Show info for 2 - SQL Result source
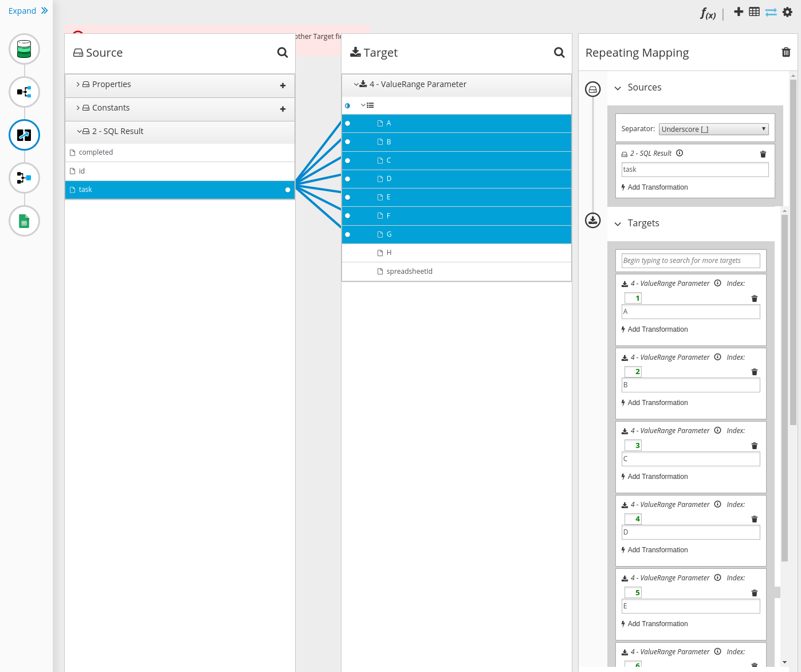 (680, 153)
